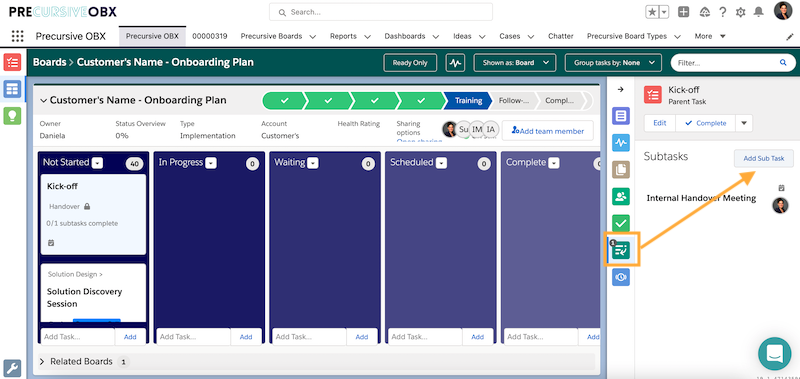800x379 pixels.
Task: Click the Add Sub Task button
Action: tap(763, 158)
